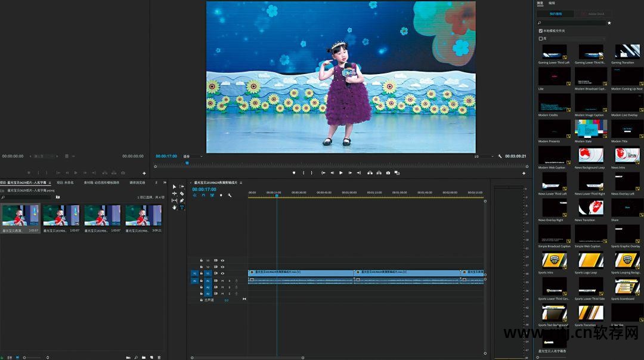Screen dimensions: 644x360
Task: Click the 我的模板 button
Action: tap(555, 14)
